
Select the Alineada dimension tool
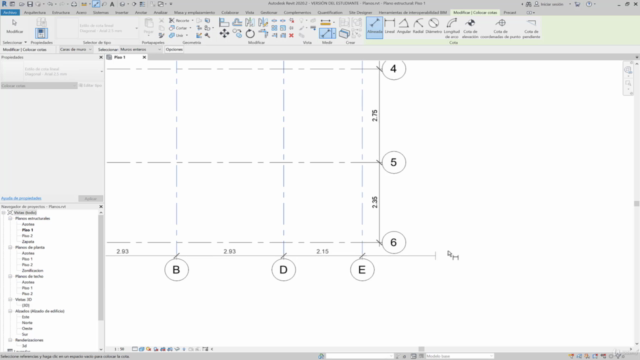pos(374,27)
